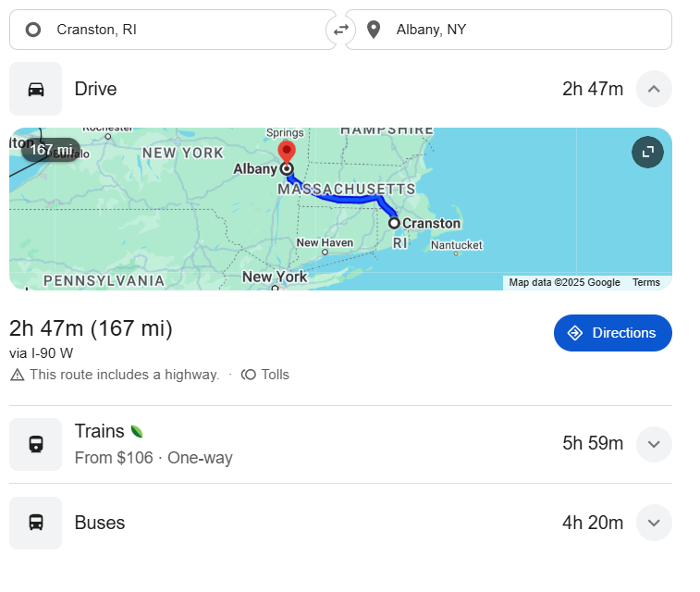Click the Tolls coin icon
Viewport: 700px width, 592px height.
[x=248, y=375]
